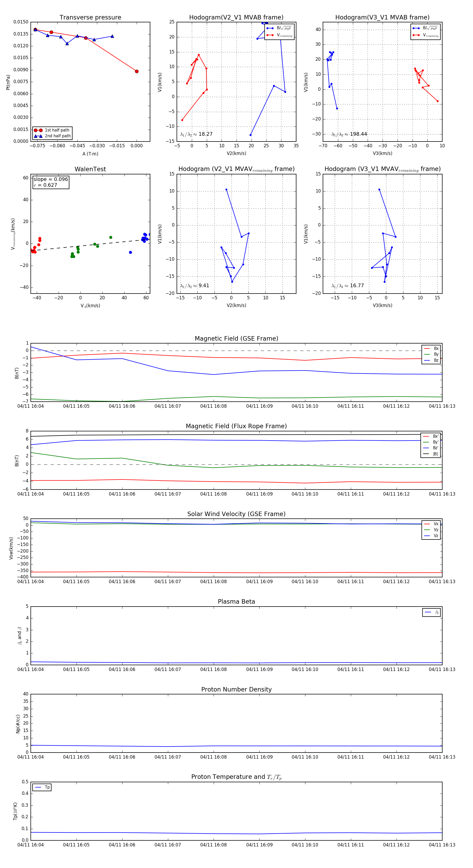Click the 'Vz' legend entry

[431, 536]
